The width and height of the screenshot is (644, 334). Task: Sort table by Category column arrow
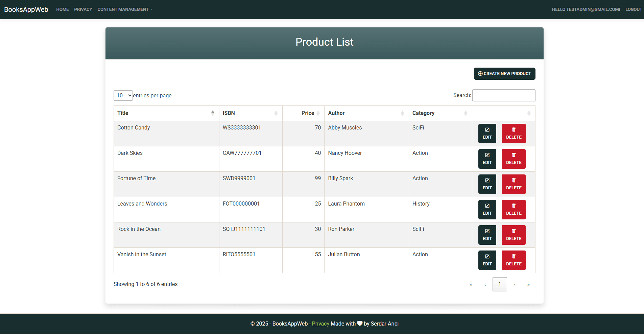(x=466, y=113)
